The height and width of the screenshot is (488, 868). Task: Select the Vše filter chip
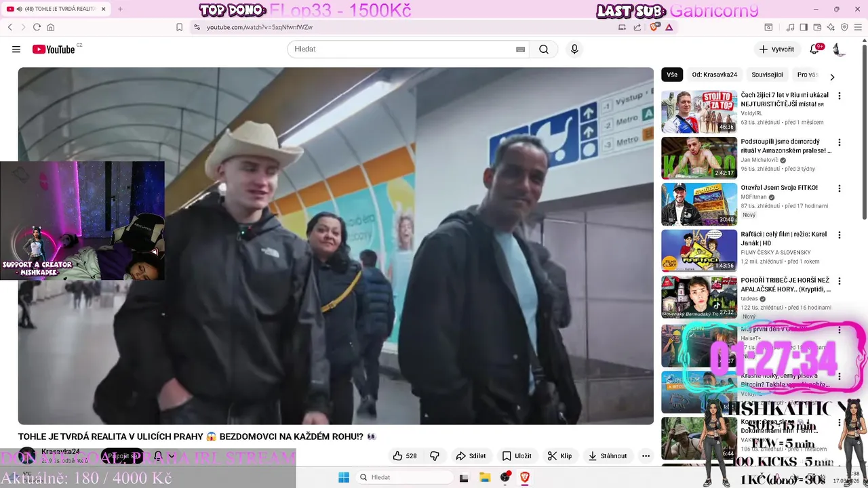pyautogui.click(x=672, y=75)
